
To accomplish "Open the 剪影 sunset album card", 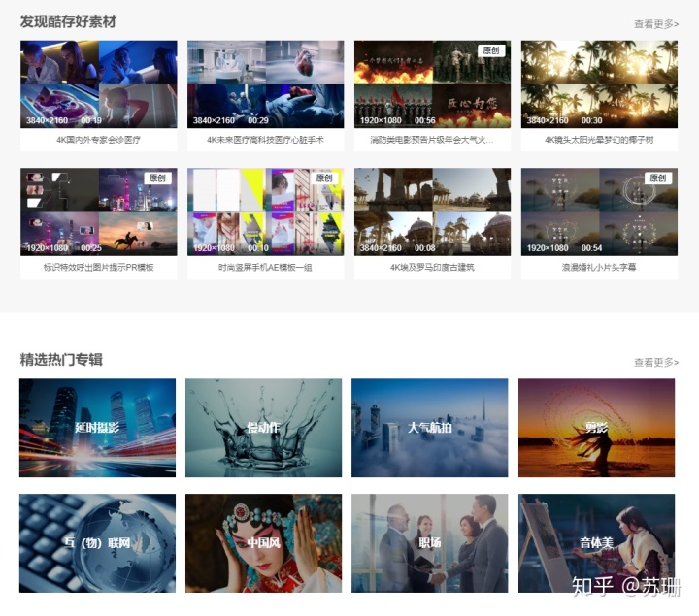I will pyautogui.click(x=596, y=428).
